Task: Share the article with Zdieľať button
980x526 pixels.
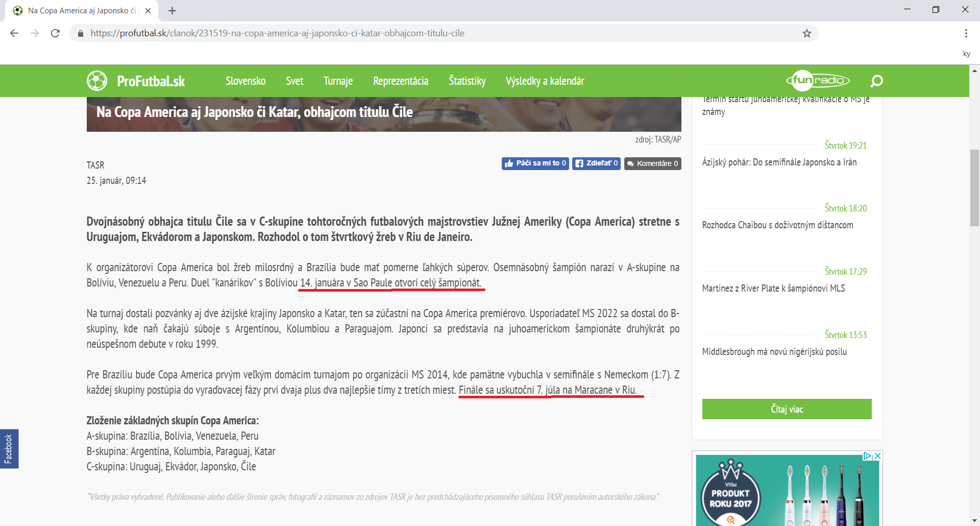Action: (x=596, y=163)
